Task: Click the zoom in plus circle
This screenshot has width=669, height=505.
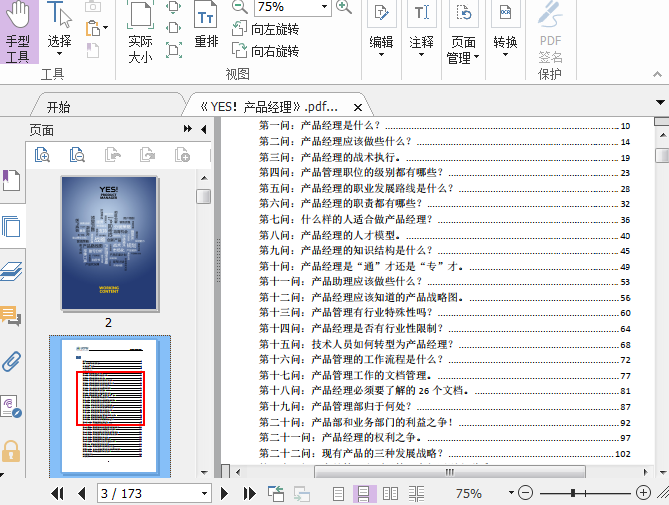Action: coord(643,493)
